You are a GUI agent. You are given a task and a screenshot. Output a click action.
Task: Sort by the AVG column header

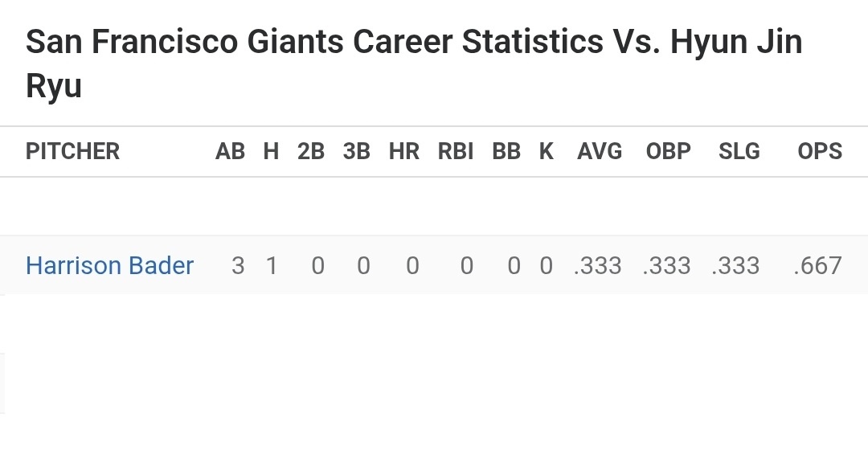point(600,151)
